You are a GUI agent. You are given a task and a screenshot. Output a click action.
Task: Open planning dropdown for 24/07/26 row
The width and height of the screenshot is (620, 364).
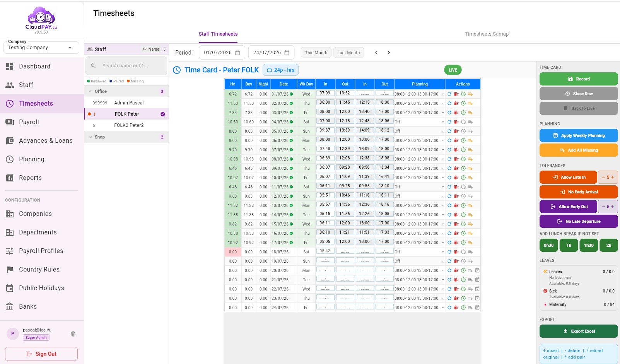443,308
